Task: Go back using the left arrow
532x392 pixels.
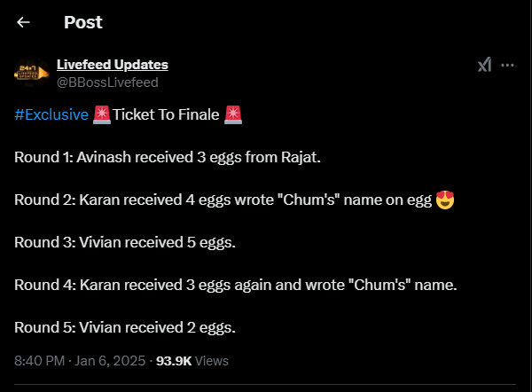Action: [23, 22]
